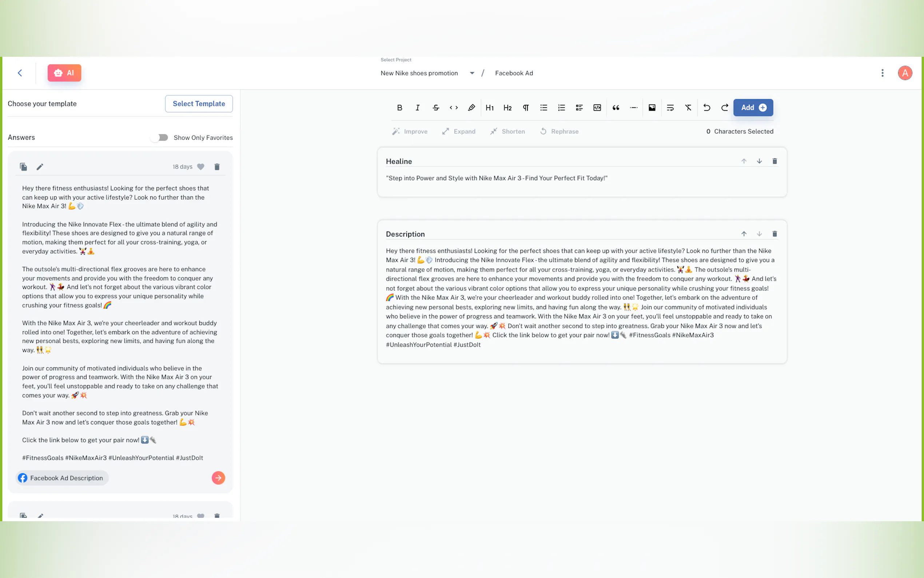Delete the Description block
The image size is (924, 578).
pos(774,234)
